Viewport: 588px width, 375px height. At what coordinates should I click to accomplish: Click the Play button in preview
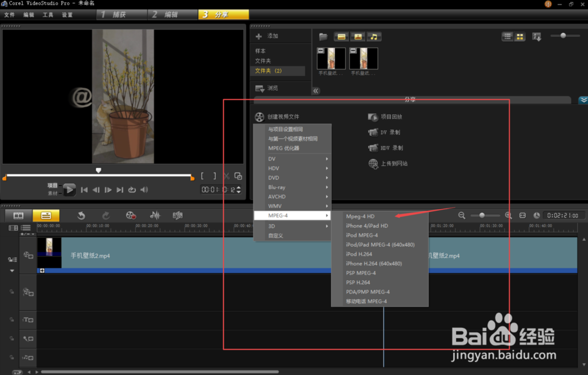[69, 190]
